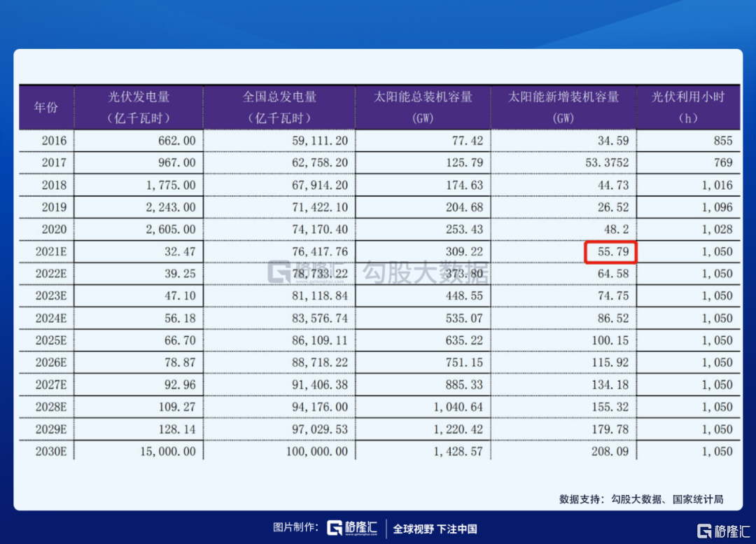This screenshot has height=544, width=756.
Task: Select the 全国总发电量 column header
Action: coord(279,108)
